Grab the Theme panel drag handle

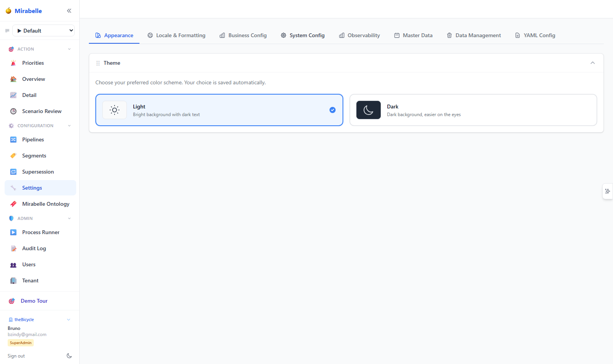pyautogui.click(x=98, y=63)
